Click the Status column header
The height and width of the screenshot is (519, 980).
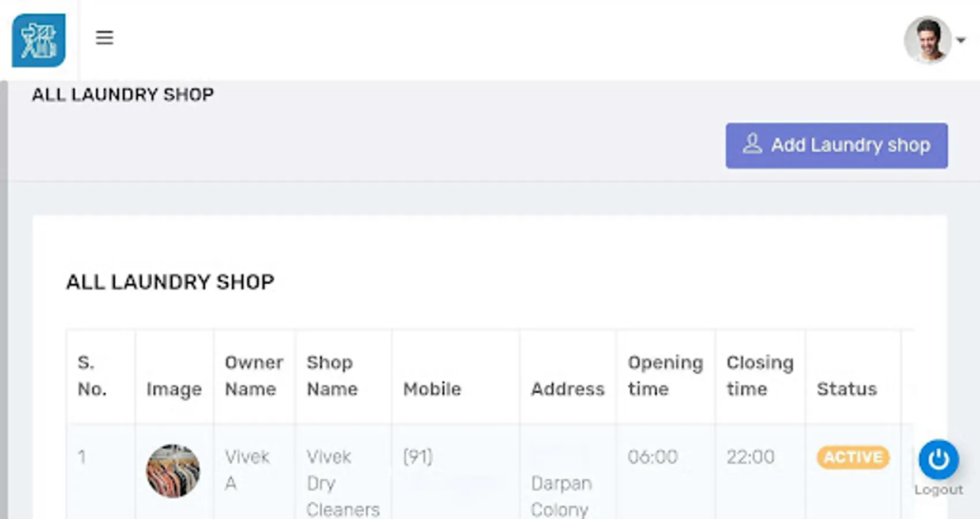tap(846, 389)
